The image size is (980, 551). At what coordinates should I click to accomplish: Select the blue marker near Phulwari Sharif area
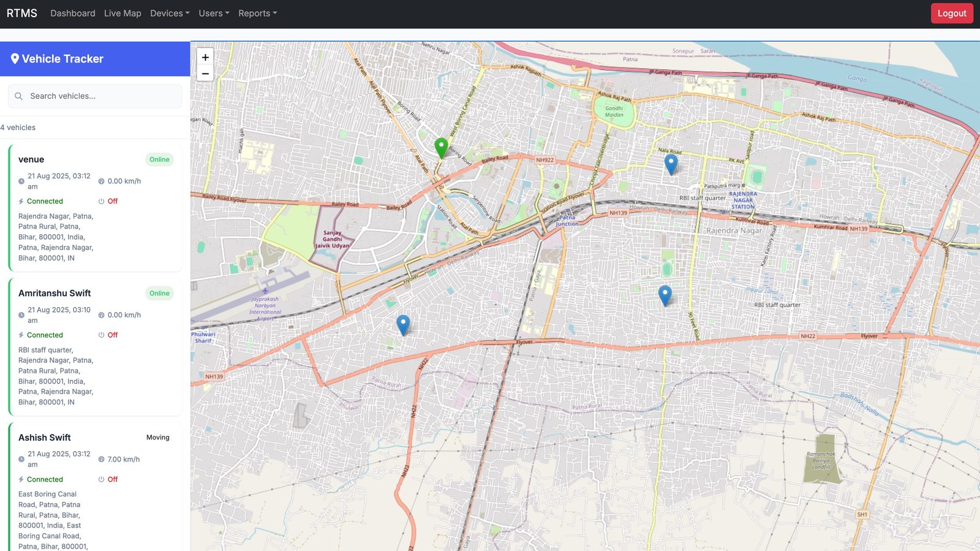click(403, 325)
